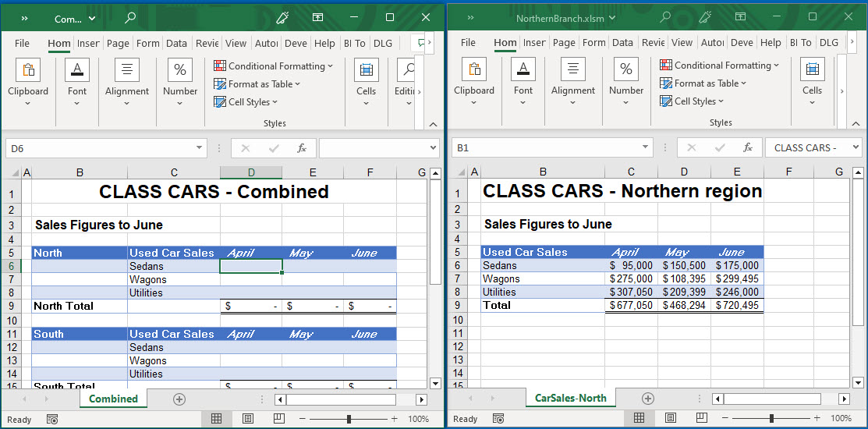Add new sheet next to CarSales-North tab
Screen dimensions: 868x429
click(x=647, y=399)
